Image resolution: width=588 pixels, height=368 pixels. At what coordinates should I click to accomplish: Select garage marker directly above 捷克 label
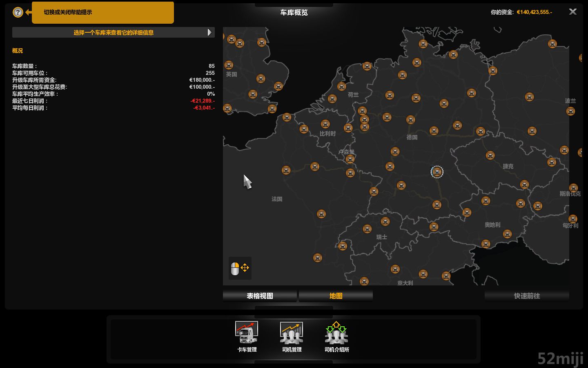click(x=490, y=155)
